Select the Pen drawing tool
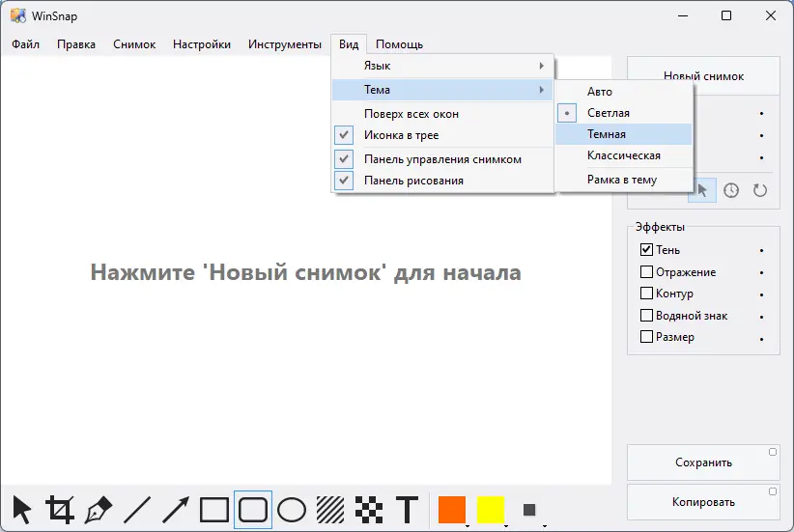 pos(99,509)
